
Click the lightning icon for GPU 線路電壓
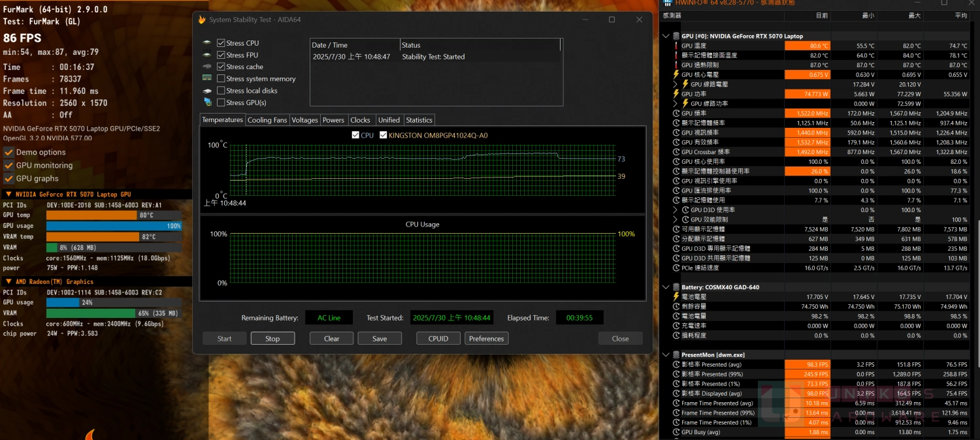pos(685,84)
